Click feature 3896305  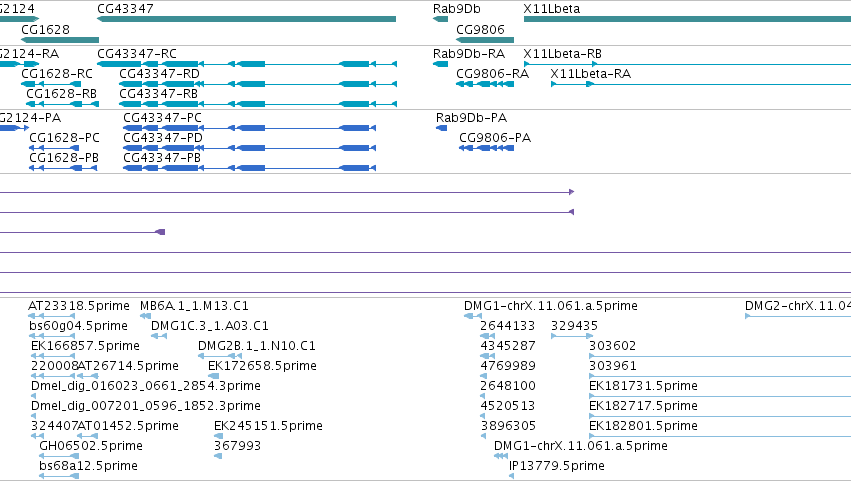(x=483, y=436)
